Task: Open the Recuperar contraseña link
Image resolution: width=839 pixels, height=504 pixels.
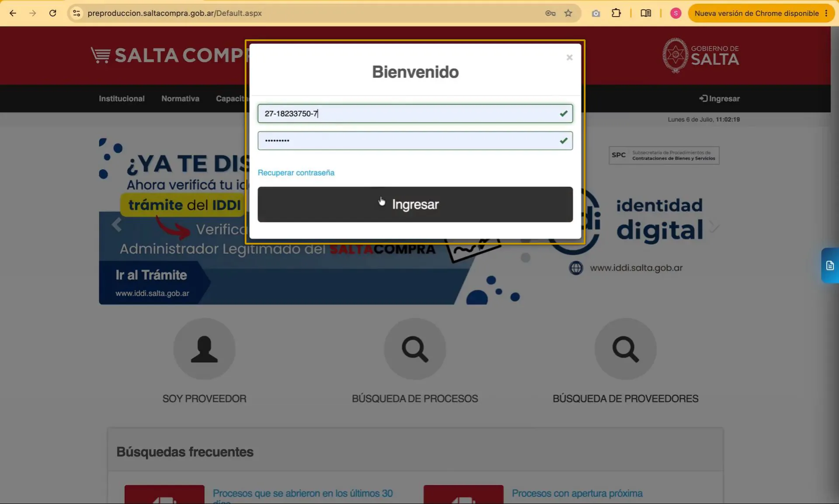Action: click(x=296, y=173)
